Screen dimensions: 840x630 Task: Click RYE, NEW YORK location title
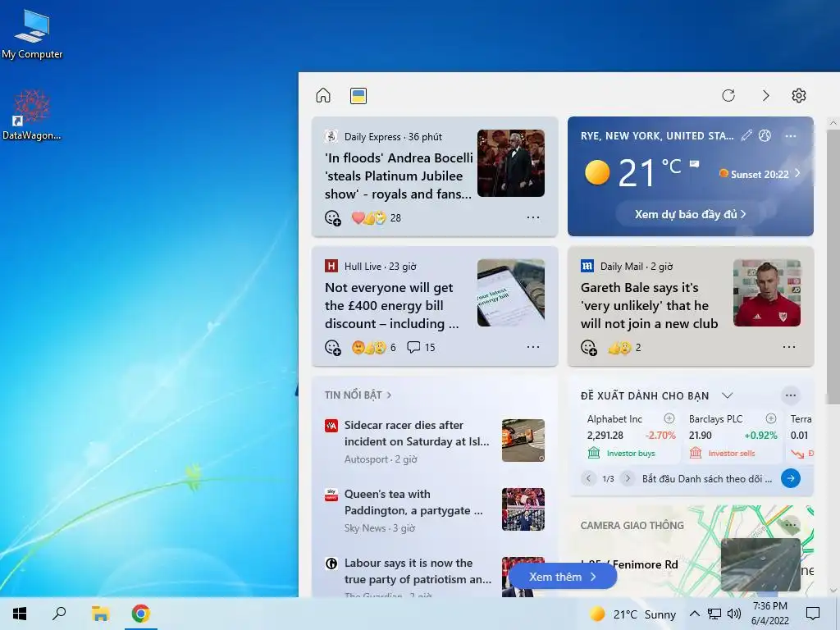pos(657,135)
